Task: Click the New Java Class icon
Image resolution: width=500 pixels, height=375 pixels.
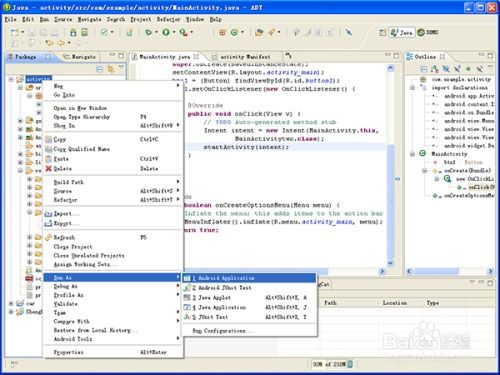Action: (234, 32)
